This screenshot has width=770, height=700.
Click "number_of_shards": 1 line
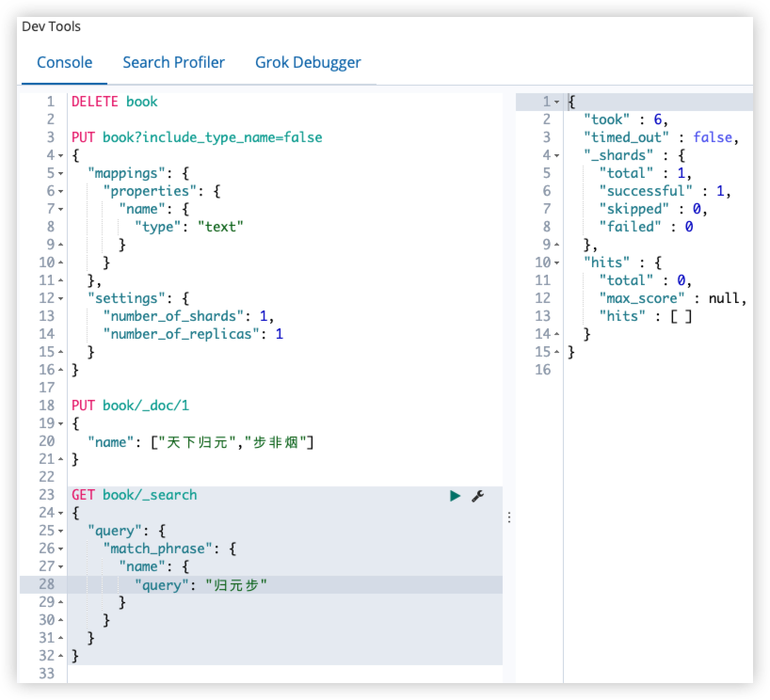pyautogui.click(x=188, y=316)
